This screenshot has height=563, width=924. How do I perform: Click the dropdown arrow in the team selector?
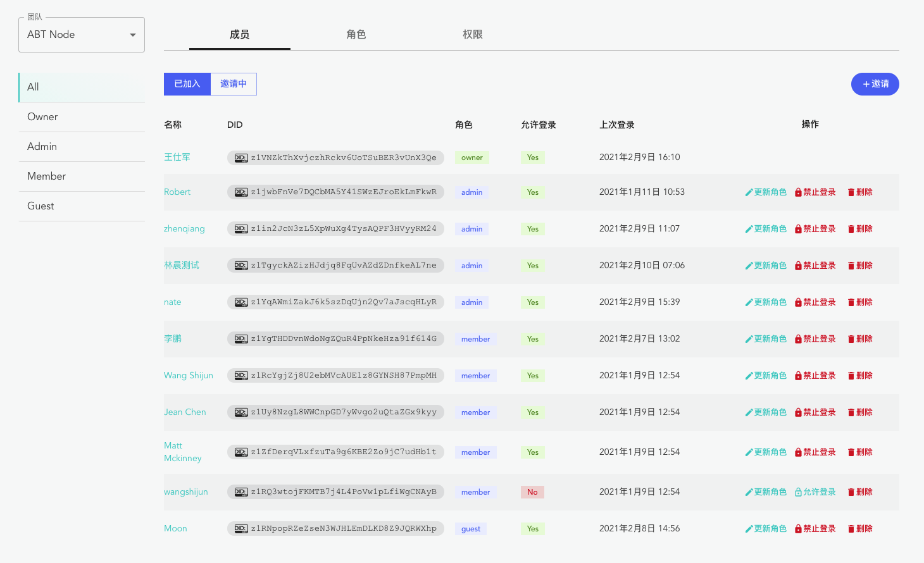pyautogui.click(x=133, y=35)
